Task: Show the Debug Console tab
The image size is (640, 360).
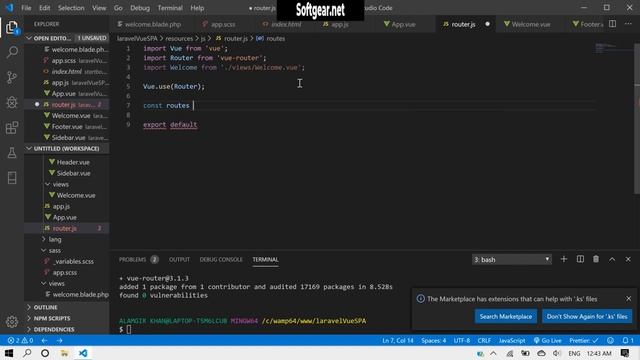Action: pyautogui.click(x=221, y=260)
